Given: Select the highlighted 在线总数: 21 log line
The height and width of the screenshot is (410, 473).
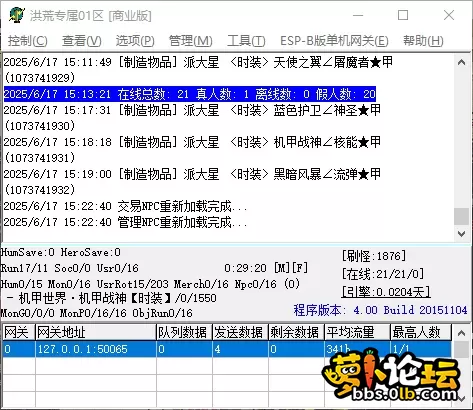Looking at the screenshot, I should tap(190, 94).
